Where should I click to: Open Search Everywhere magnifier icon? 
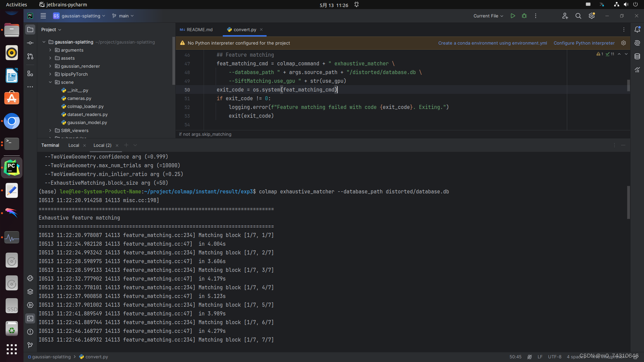(578, 16)
